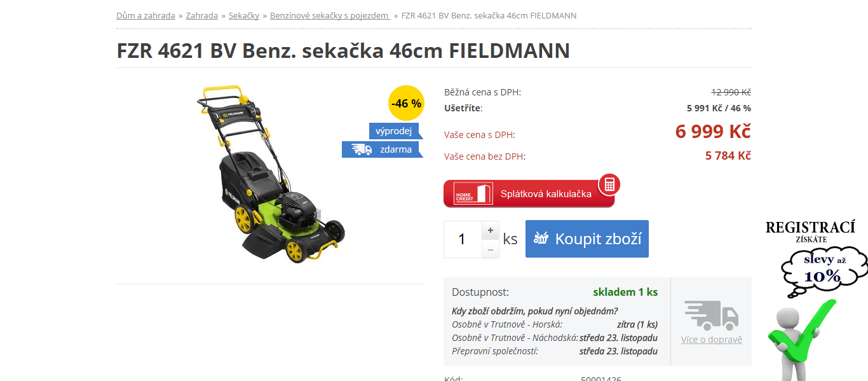Click the calculator icon on installment button
The image size is (868, 381).
[609, 184]
